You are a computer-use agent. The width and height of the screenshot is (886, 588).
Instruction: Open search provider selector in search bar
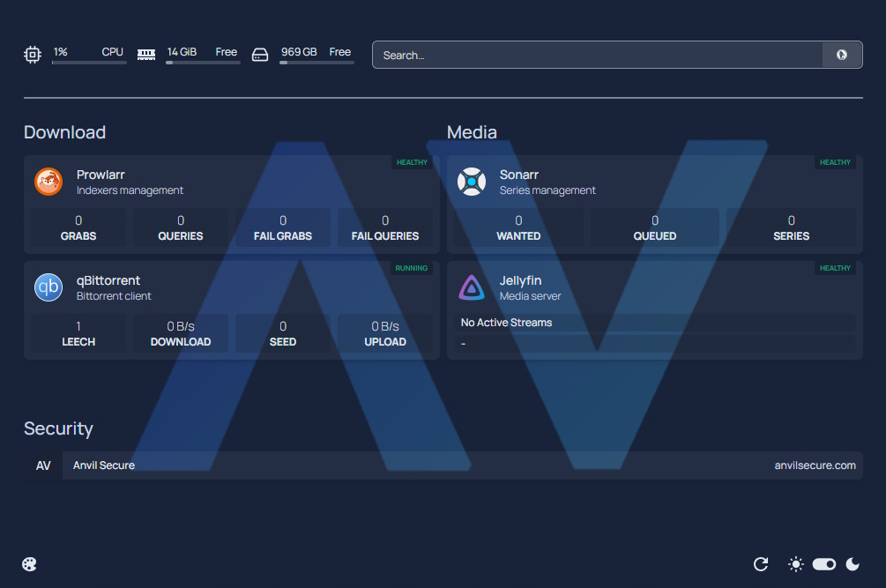[x=842, y=55]
